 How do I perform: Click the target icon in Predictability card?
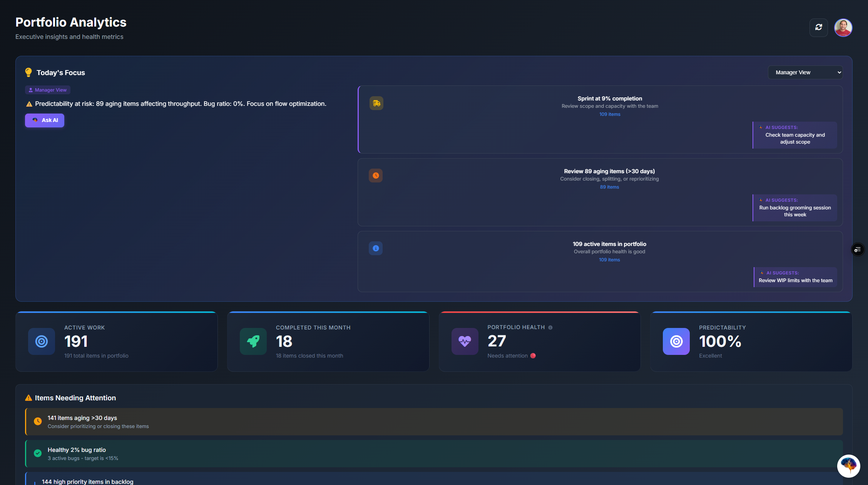(x=676, y=341)
